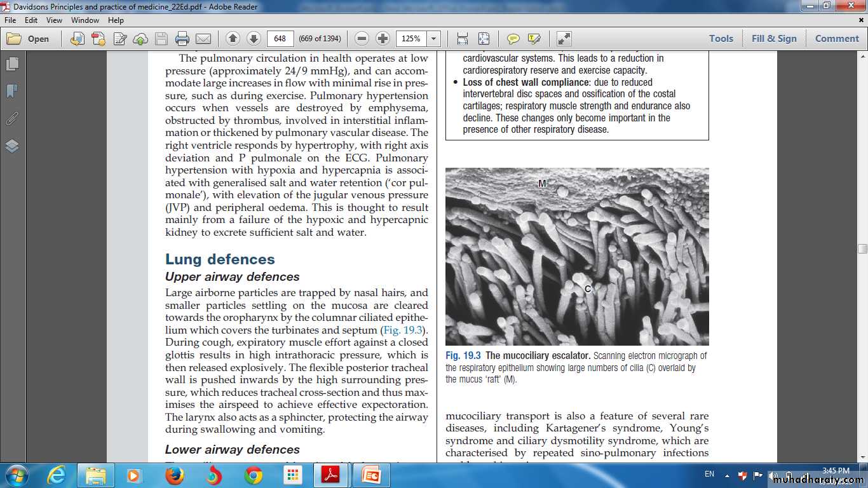Select the Highlight text tool
The image size is (868, 488).
pos(534,39)
